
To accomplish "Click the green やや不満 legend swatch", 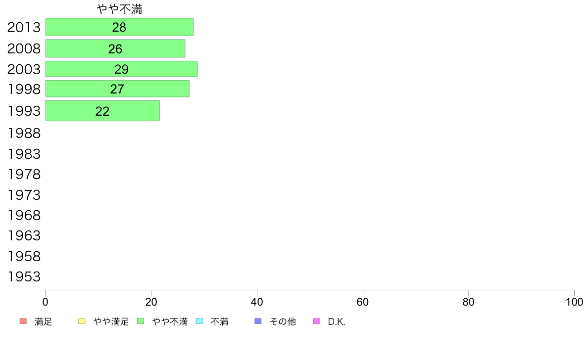I will [x=141, y=321].
